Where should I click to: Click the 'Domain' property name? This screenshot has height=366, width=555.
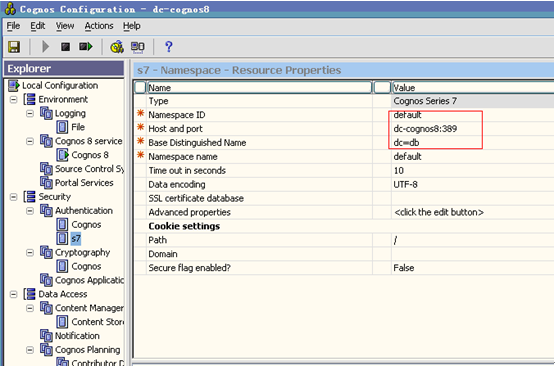(163, 254)
